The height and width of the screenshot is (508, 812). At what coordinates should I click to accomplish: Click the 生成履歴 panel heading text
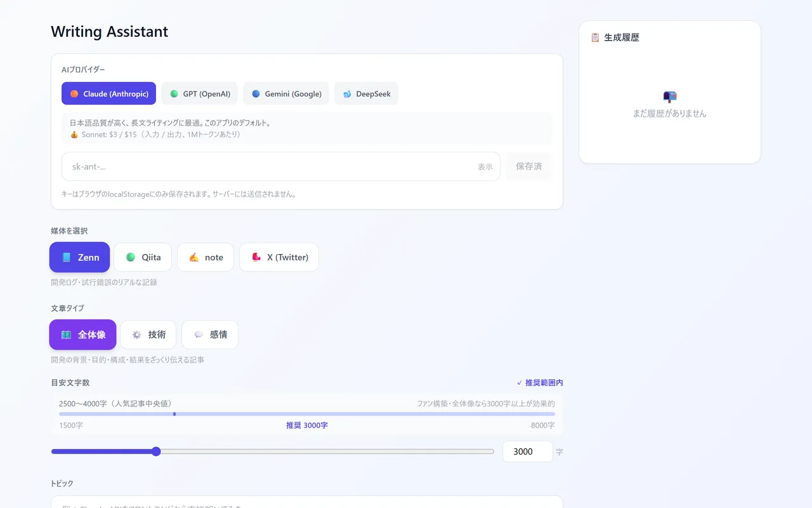[x=622, y=37]
